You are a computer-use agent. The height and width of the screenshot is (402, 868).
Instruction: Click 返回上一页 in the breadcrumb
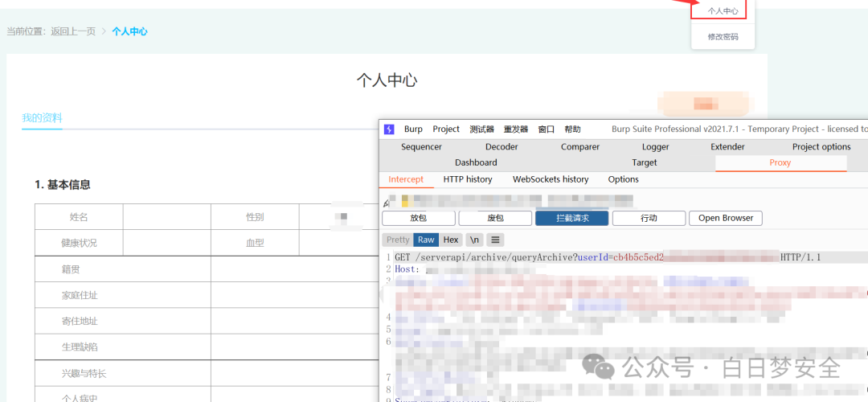pyautogui.click(x=73, y=31)
